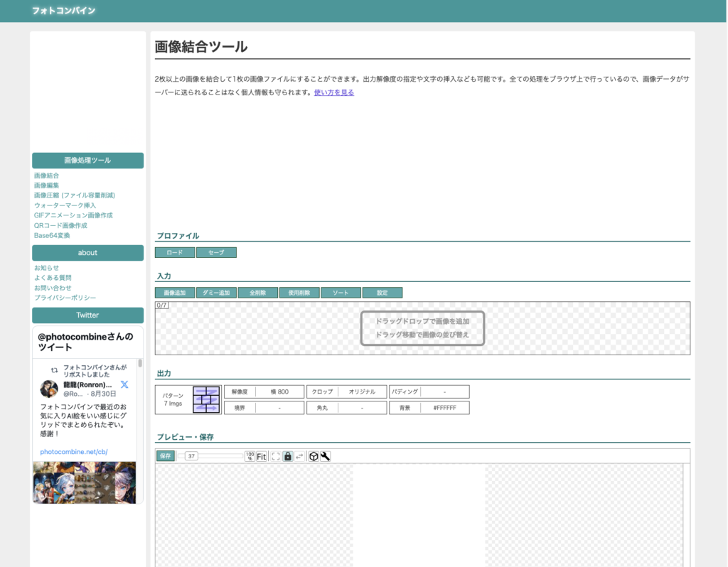This screenshot has width=728, height=567.
Task: Open the 角丸 rounded corner setting
Action: coord(347,408)
